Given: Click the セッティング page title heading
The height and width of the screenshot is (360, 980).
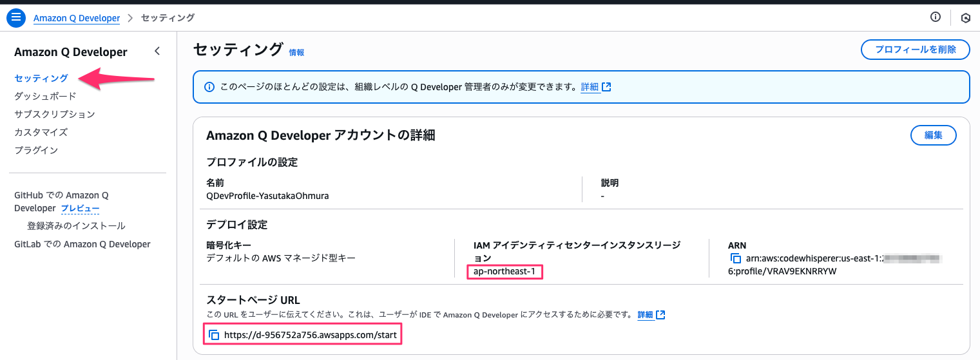Looking at the screenshot, I should pyautogui.click(x=238, y=50).
